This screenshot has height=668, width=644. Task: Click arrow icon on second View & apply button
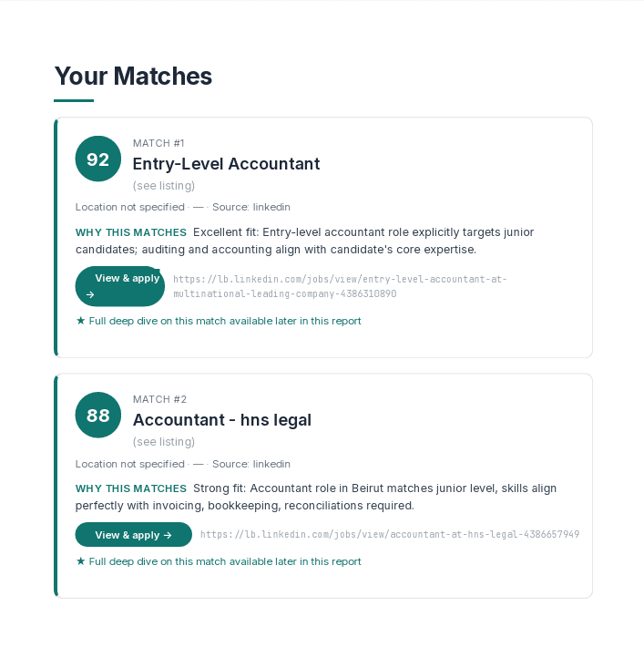tap(168, 535)
